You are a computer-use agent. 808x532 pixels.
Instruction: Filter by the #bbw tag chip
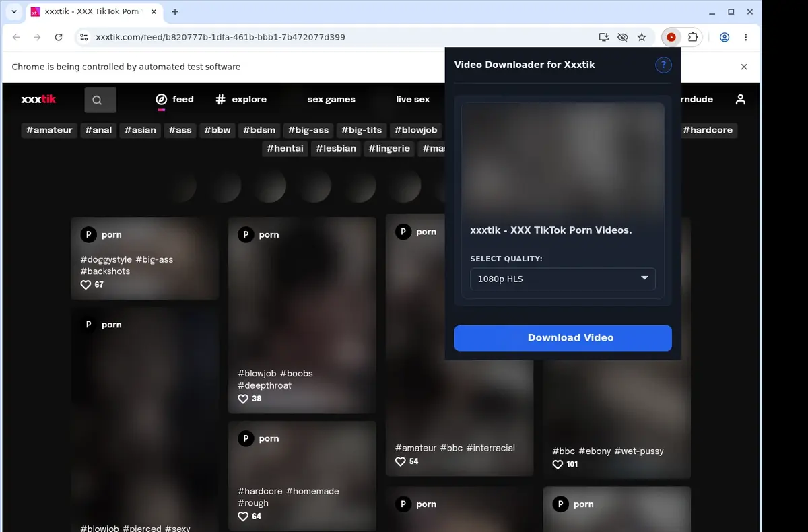pos(217,130)
